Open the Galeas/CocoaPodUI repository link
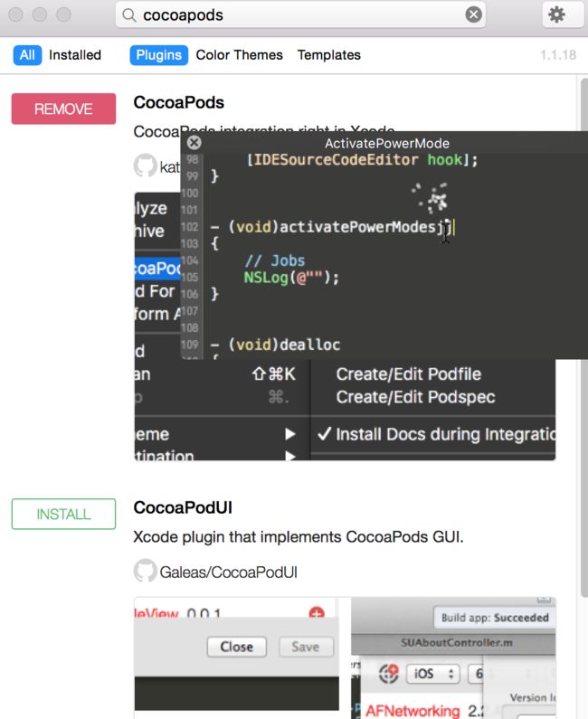588x719 pixels. click(228, 572)
